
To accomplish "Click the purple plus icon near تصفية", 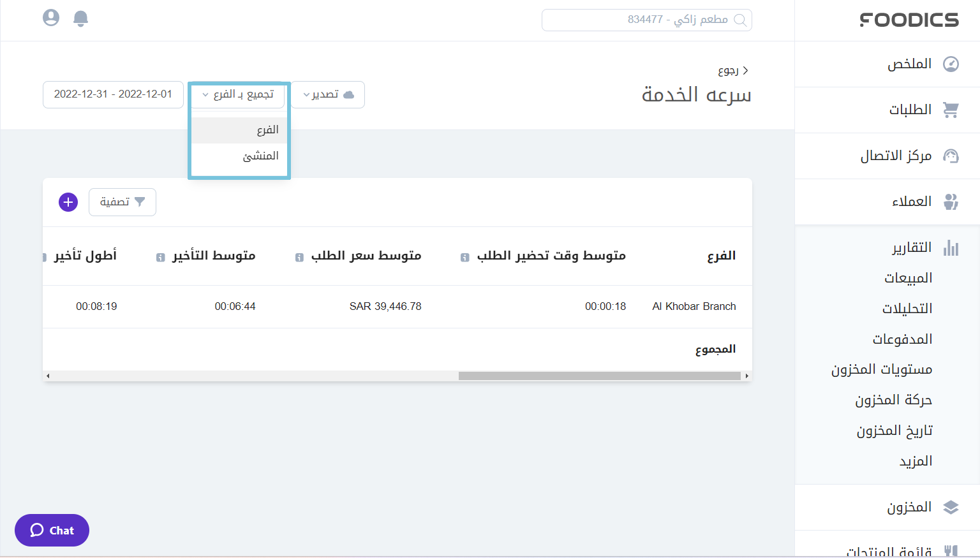I will (x=68, y=202).
